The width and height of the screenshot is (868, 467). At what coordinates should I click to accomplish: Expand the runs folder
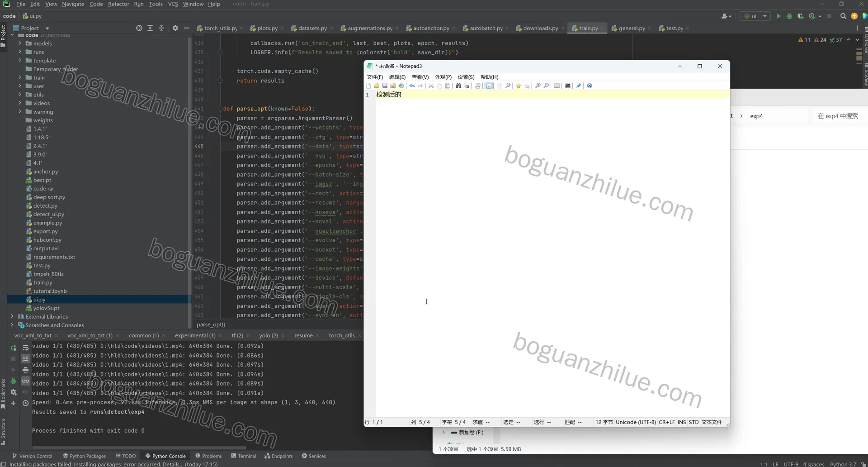click(x=20, y=52)
